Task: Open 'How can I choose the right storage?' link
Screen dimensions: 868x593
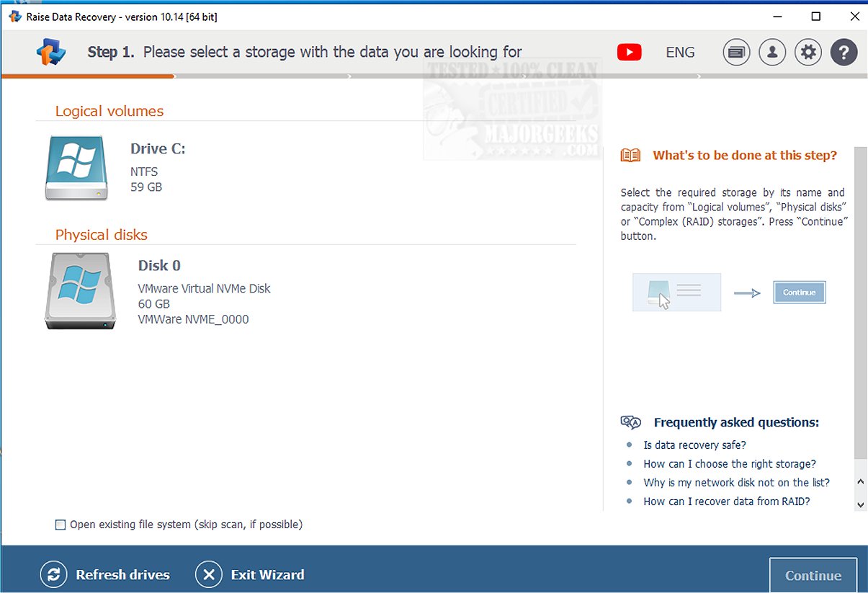Action: tap(730, 464)
